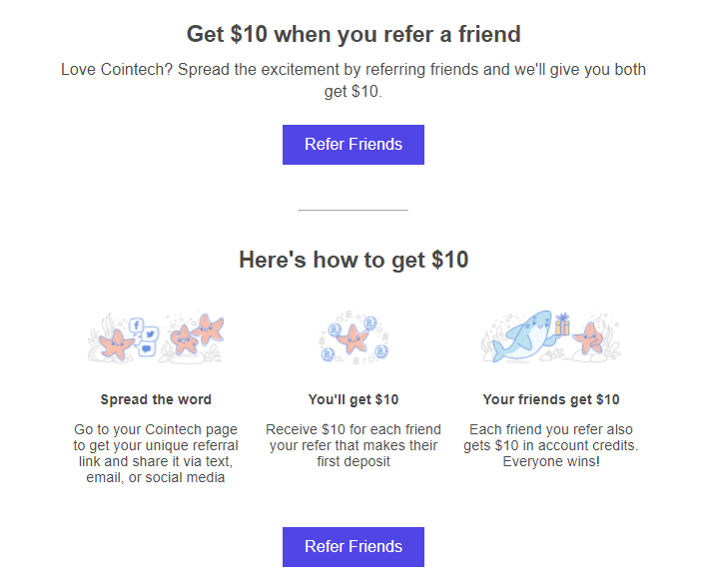Click the horizontal divider line
The height and width of the screenshot is (588, 713).
pos(354,210)
